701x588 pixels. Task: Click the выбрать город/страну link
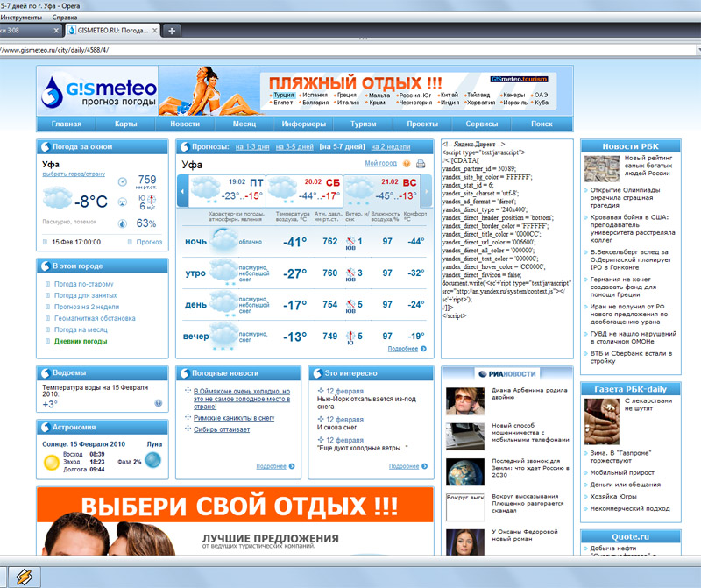[74, 174]
